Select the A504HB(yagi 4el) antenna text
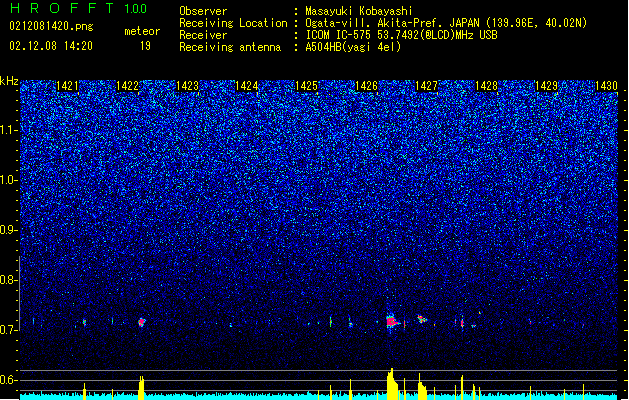629x400 pixels. pyautogui.click(x=353, y=47)
